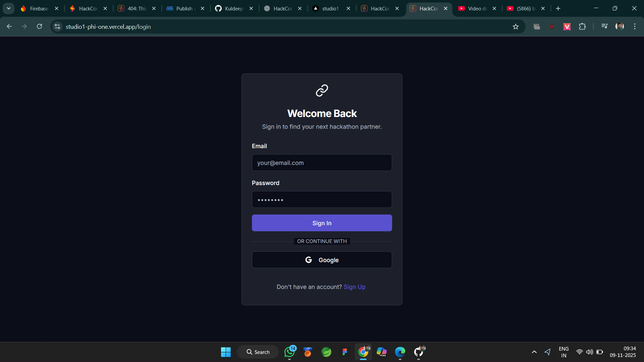Open the green leaf taskbar app
The image size is (644, 362).
tap(326, 352)
